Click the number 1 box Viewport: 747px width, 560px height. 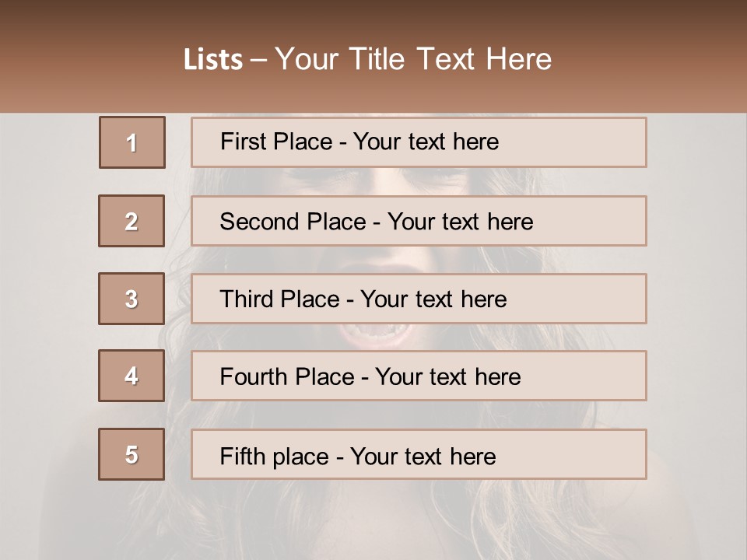(132, 142)
